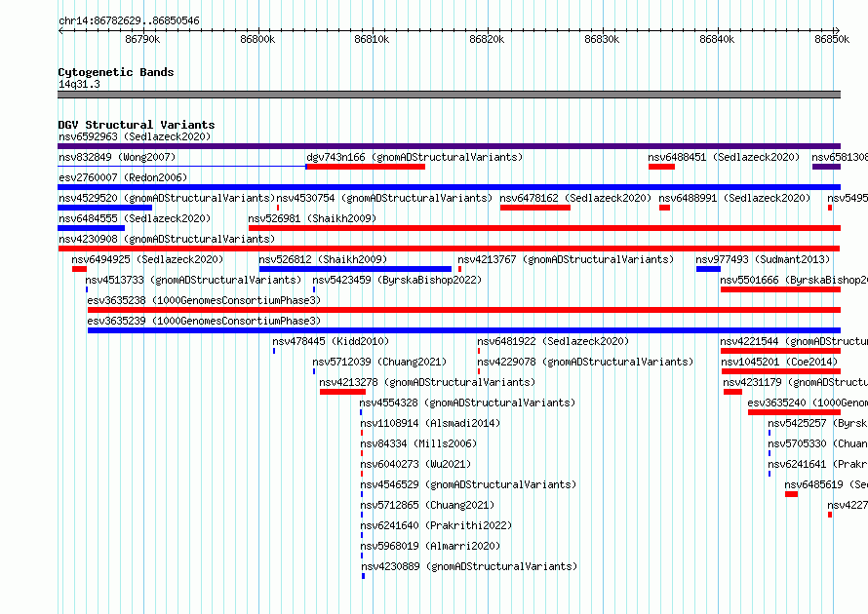Click esv2760007 (Redon2006) label
The height and width of the screenshot is (614, 868).
(123, 177)
